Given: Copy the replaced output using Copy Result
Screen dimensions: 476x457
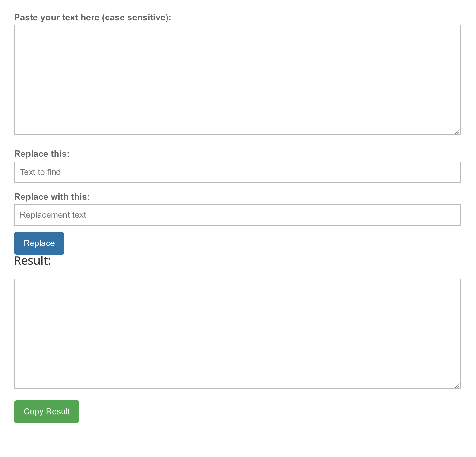Looking at the screenshot, I should point(46,411).
